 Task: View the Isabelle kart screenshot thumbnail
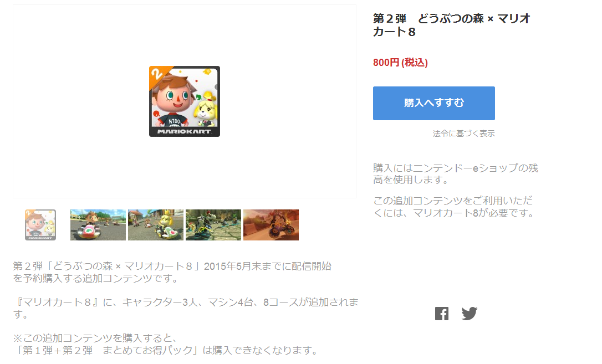(x=156, y=225)
